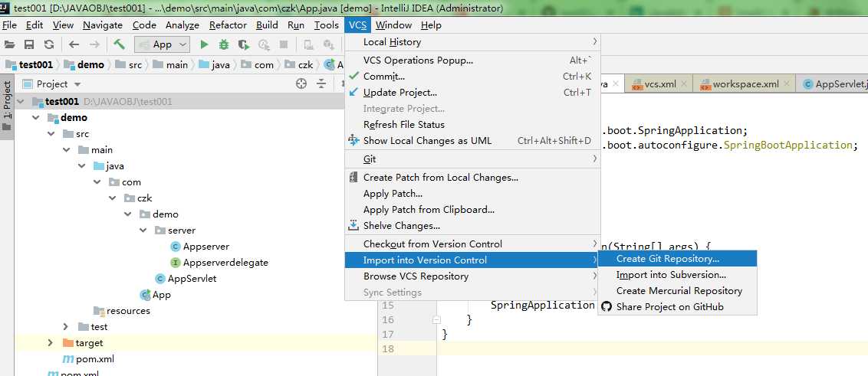Viewport: 868px width, 376px height.
Task: Close the vcs.xml tab
Action: (x=684, y=84)
